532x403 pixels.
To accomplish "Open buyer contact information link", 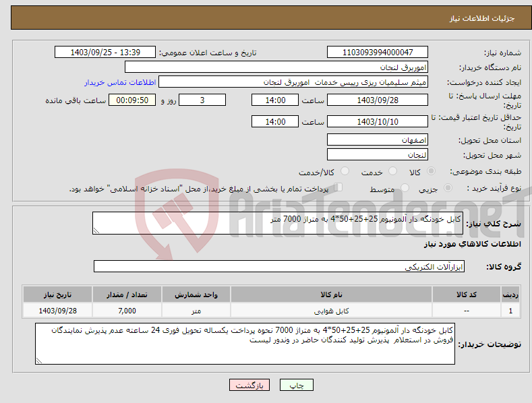I will (x=120, y=82).
